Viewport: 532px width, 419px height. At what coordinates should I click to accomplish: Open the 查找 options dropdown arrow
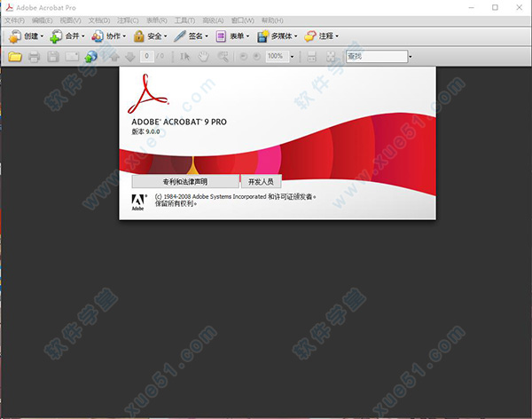click(x=411, y=57)
